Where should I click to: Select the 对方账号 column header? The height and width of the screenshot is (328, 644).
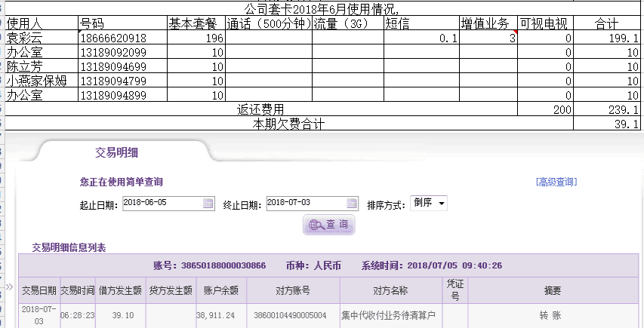pyautogui.click(x=293, y=290)
